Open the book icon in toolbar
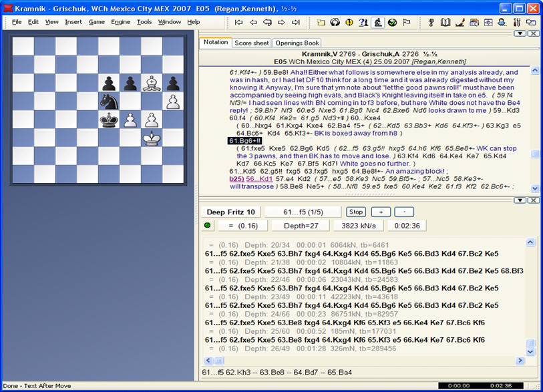This screenshot has height=392, width=543. click(446, 22)
